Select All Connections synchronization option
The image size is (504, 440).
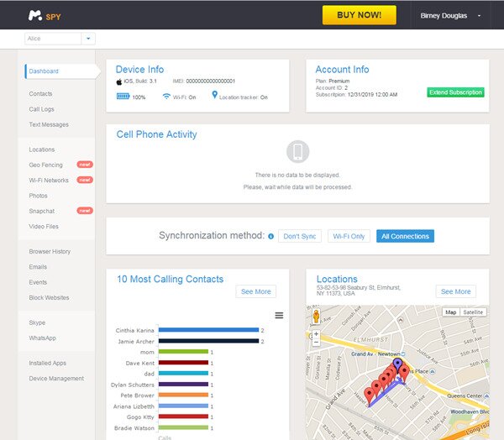click(x=405, y=236)
